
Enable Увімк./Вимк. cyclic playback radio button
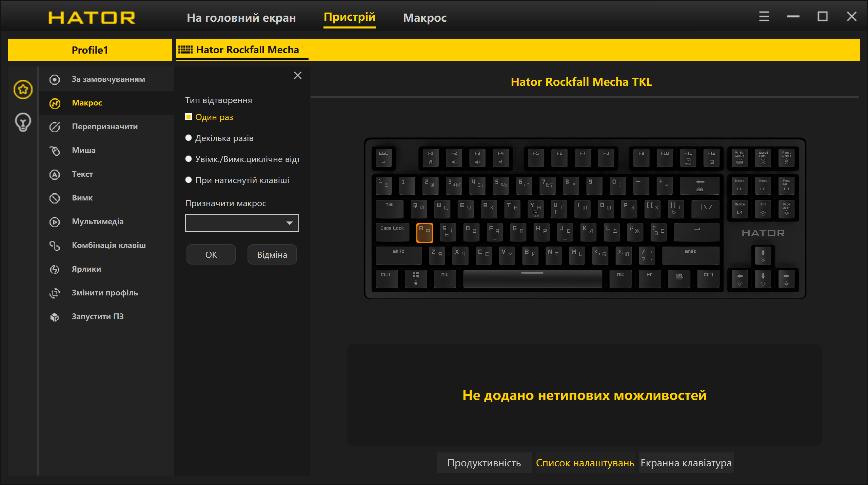[189, 159]
